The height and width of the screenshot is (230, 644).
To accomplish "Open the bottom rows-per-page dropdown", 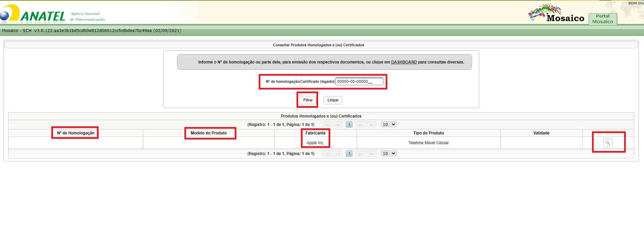I will coord(388,154).
